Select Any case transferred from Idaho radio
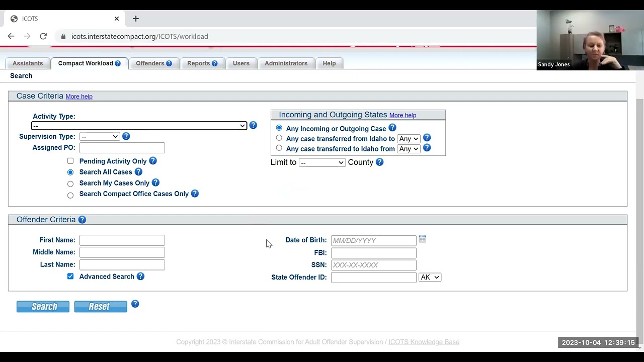This screenshot has width=644, height=362. pyautogui.click(x=279, y=138)
